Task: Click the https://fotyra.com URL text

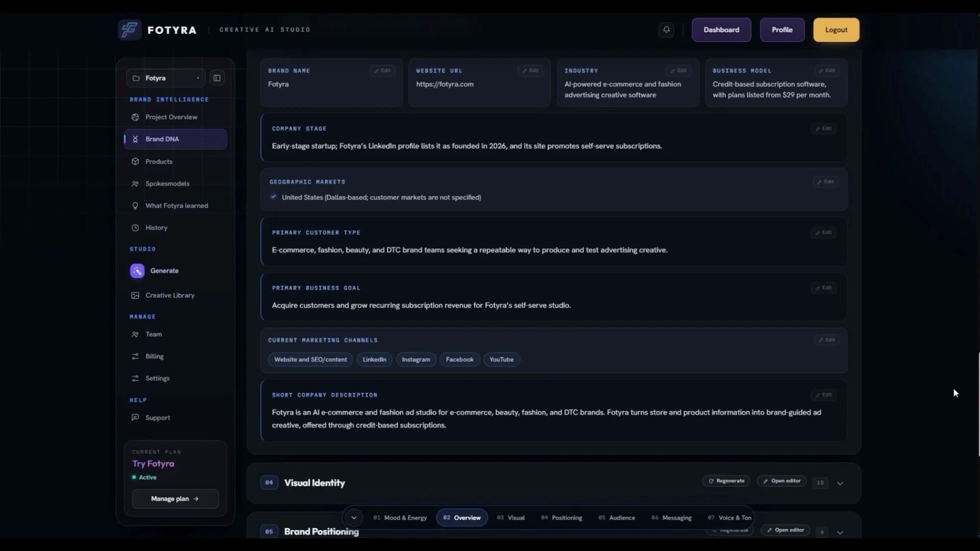Action: [445, 84]
